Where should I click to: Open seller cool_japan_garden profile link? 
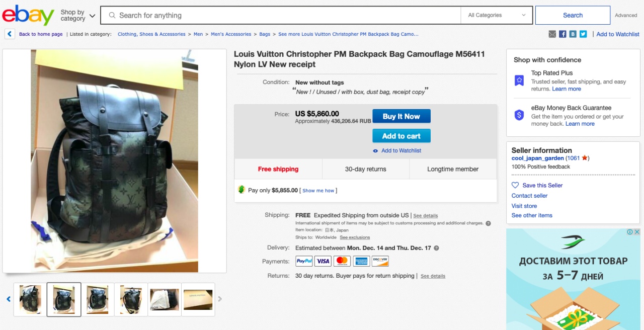tap(537, 158)
